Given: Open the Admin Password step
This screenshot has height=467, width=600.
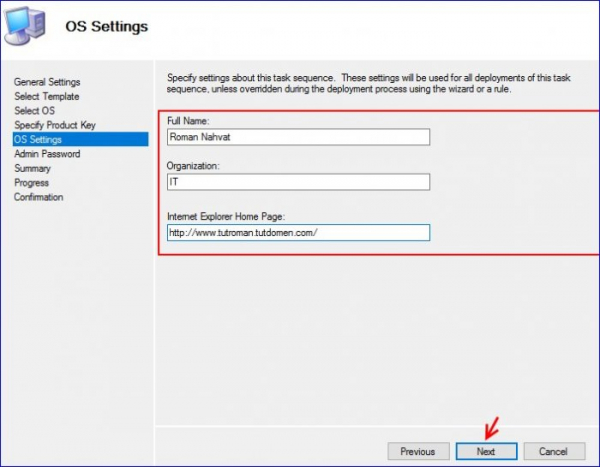Looking at the screenshot, I should coord(47,154).
